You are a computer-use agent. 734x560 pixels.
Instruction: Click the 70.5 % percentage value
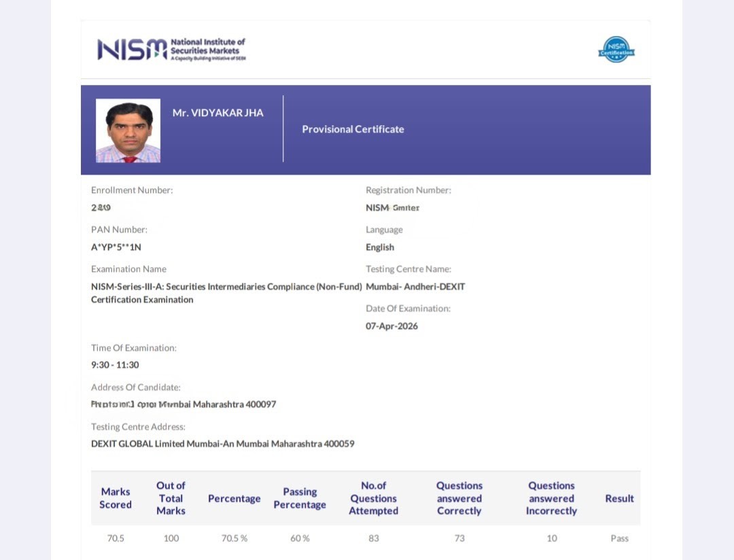[x=234, y=538]
